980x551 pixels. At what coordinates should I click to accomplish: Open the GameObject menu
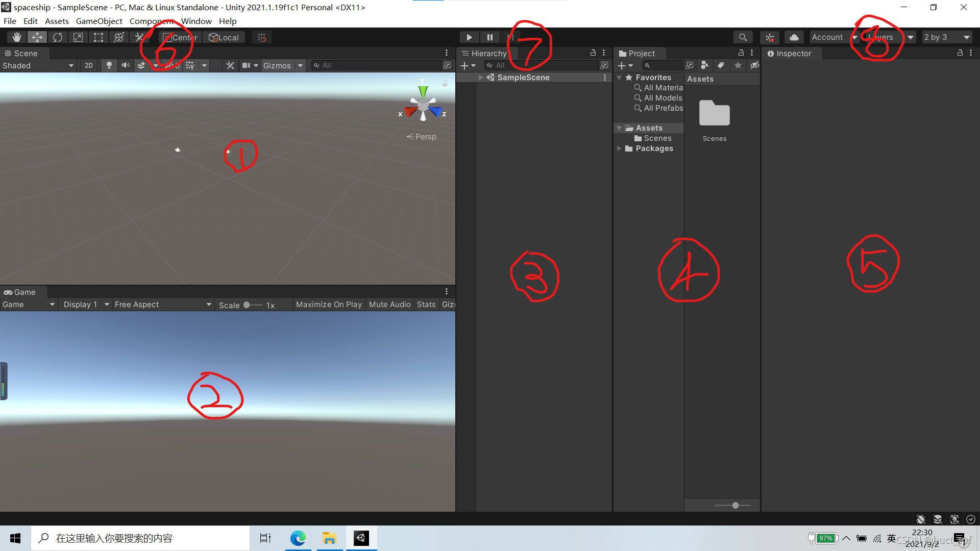click(99, 21)
